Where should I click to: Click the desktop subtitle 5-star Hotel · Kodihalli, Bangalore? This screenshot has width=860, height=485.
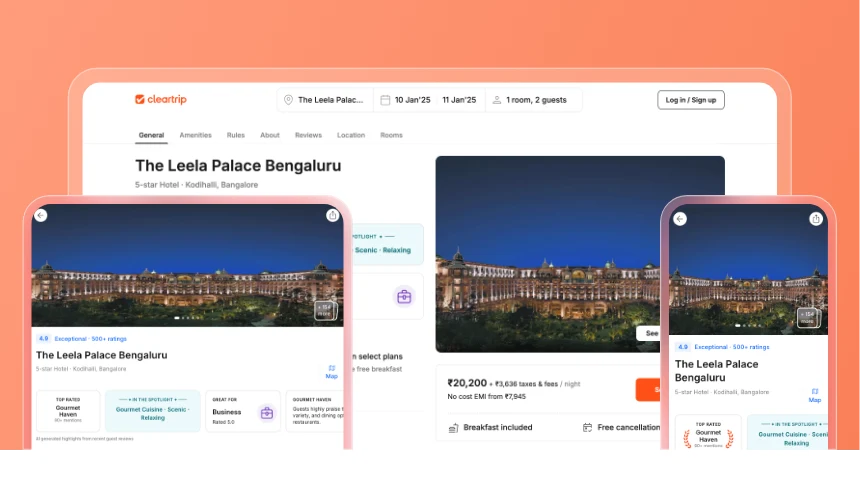(196, 185)
